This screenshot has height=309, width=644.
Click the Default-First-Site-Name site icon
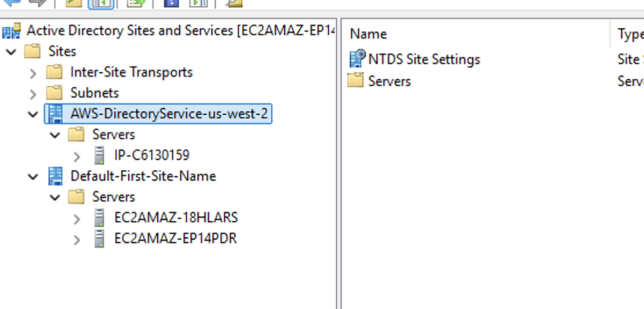55,176
